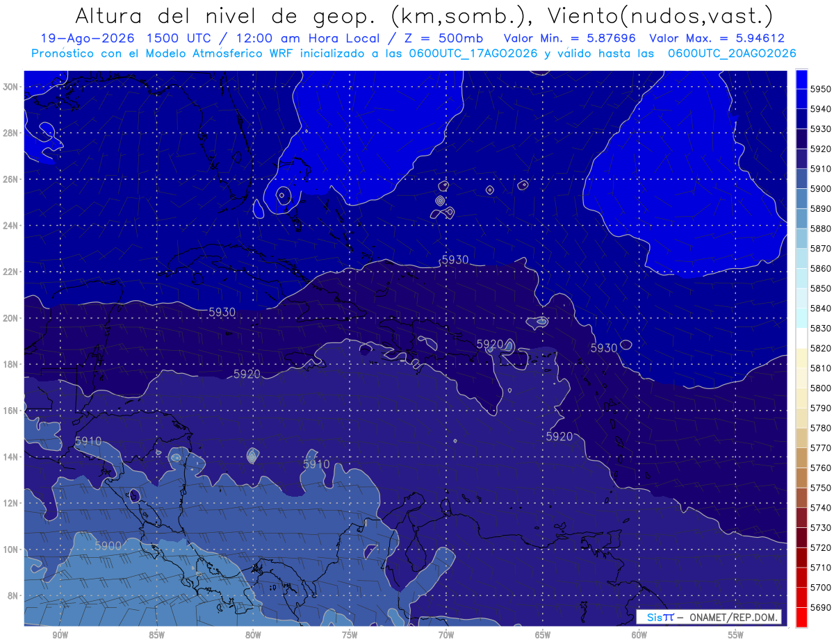This screenshot has width=834, height=644.
Task: Click the 5900 contour label on the map
Action: (x=108, y=546)
